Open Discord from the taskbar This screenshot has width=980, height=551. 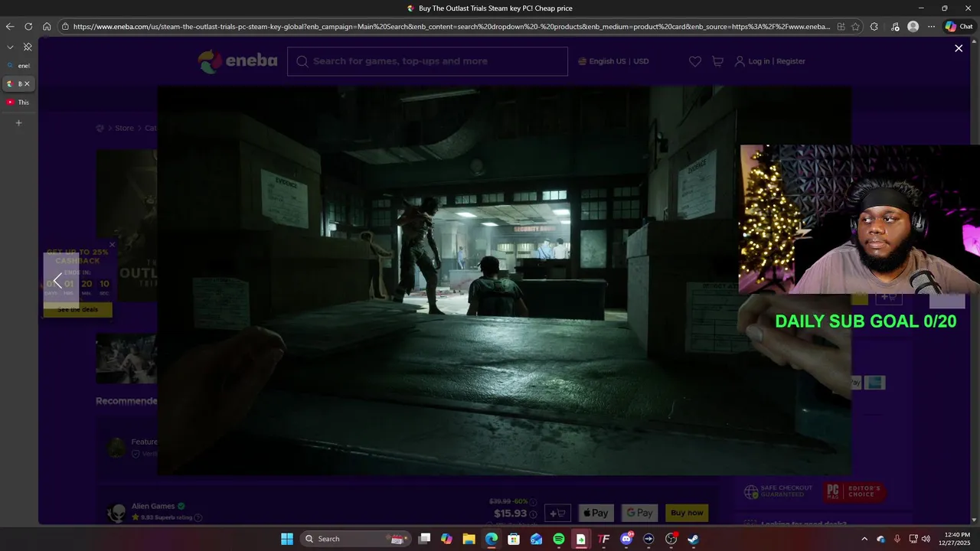pos(626,539)
